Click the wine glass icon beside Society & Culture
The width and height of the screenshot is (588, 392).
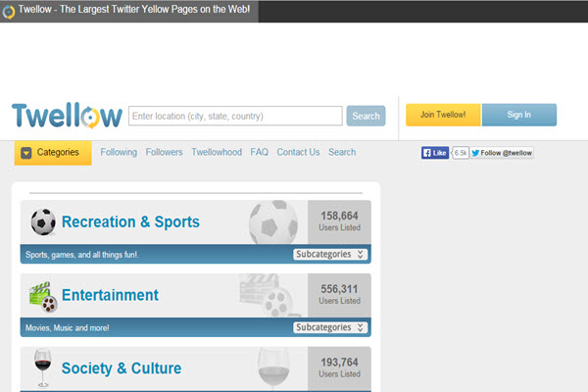[43, 368]
